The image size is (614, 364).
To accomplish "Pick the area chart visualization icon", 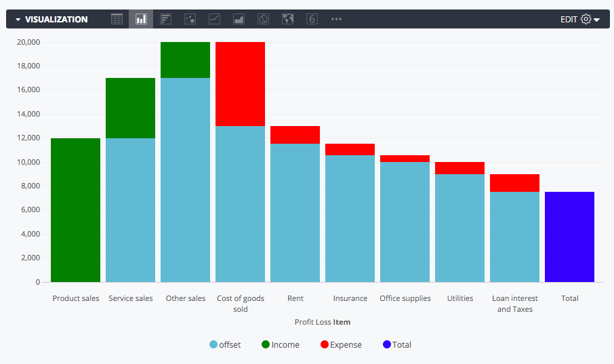I will pyautogui.click(x=239, y=19).
